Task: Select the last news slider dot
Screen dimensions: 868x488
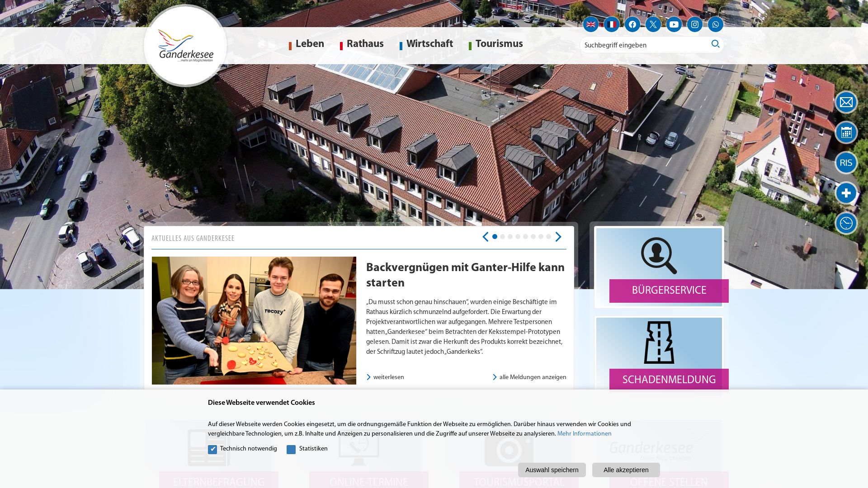Action: [x=548, y=237]
